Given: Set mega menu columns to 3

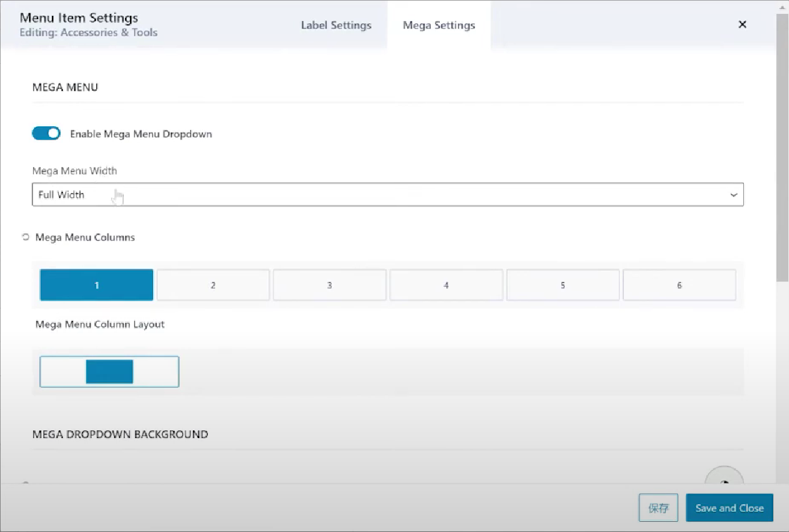Looking at the screenshot, I should tap(329, 285).
